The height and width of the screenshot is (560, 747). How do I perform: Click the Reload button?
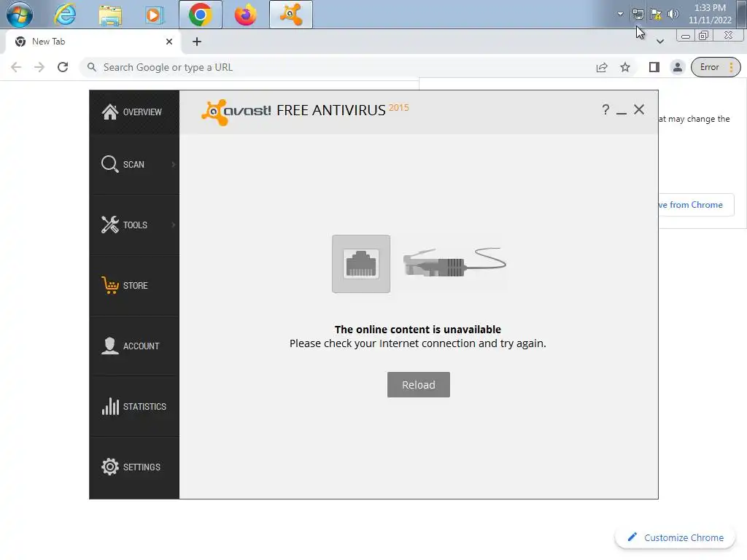click(418, 384)
